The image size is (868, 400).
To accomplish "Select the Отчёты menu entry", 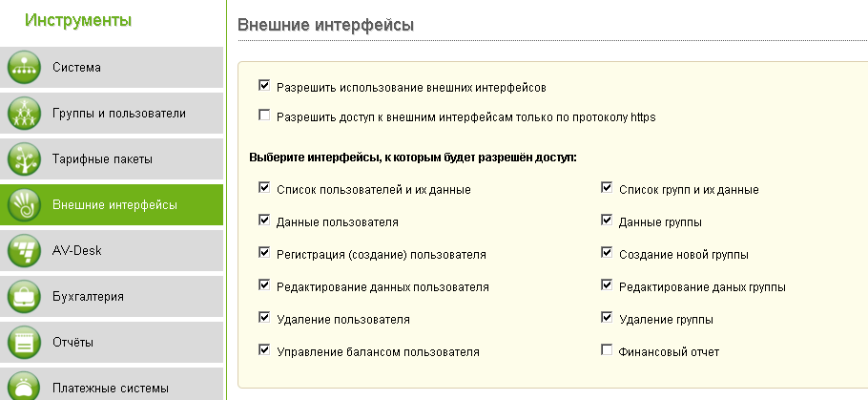I will 112,343.
